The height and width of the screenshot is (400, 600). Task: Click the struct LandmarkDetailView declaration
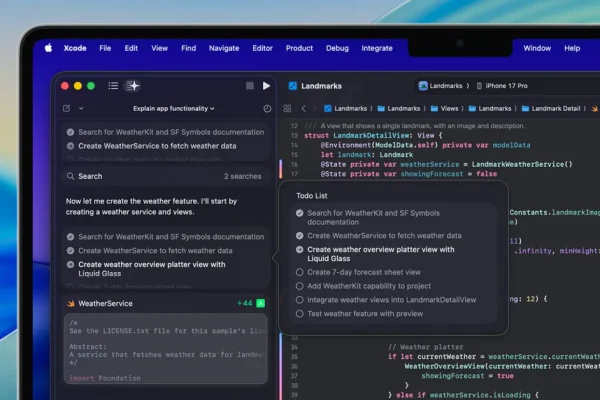(x=373, y=136)
